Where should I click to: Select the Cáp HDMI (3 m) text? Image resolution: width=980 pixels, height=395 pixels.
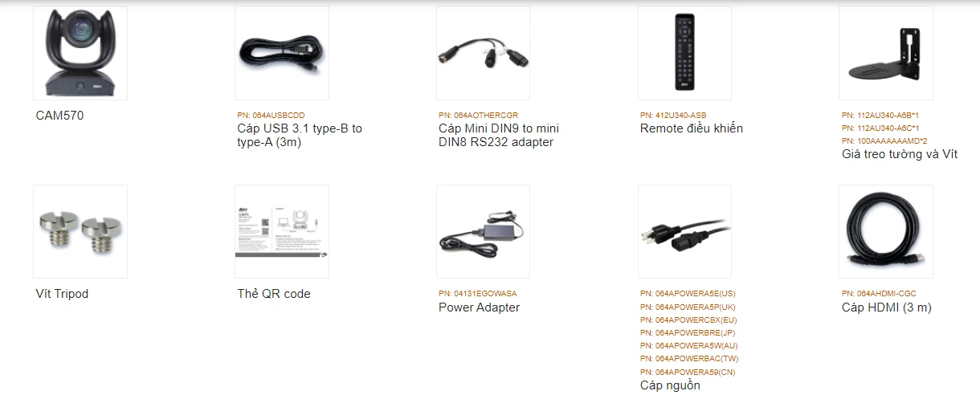pyautogui.click(x=887, y=307)
